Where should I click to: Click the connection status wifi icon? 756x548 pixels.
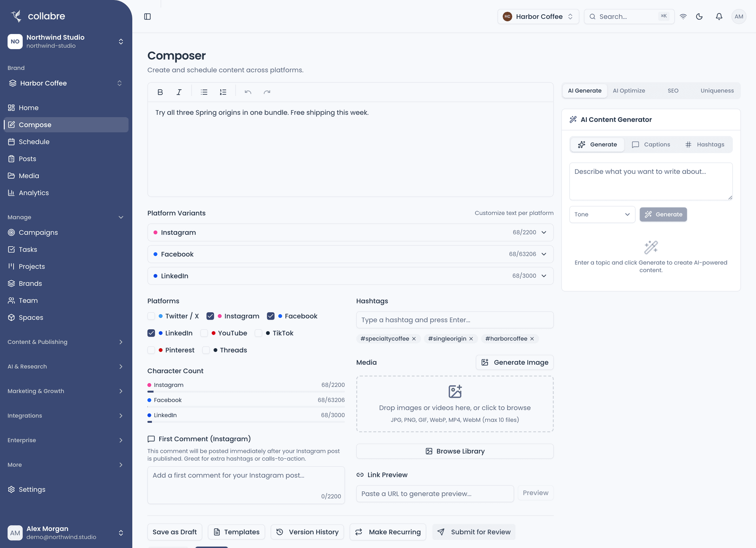point(683,17)
